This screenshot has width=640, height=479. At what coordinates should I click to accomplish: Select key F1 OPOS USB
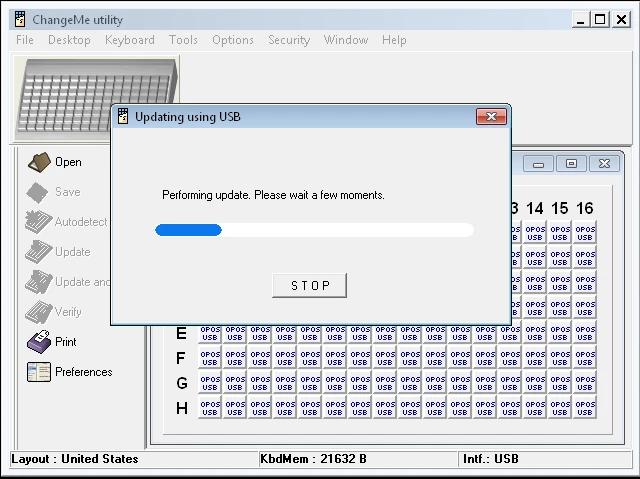point(210,358)
